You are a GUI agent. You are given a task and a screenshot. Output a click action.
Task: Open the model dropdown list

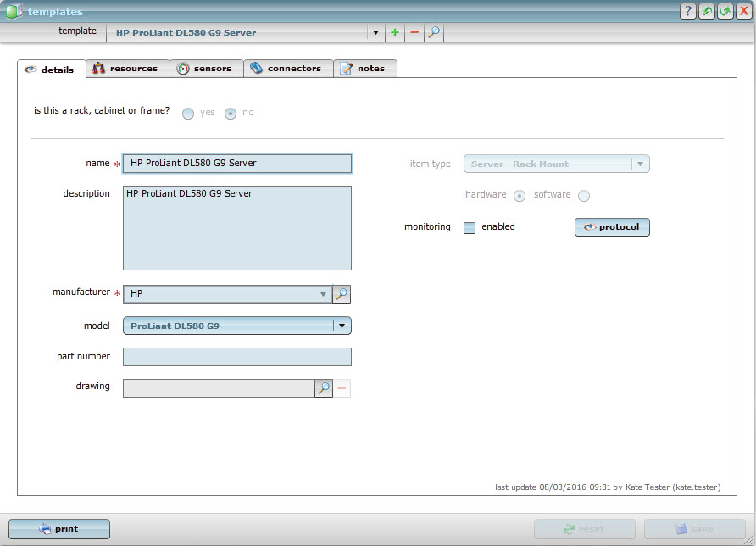pyautogui.click(x=342, y=326)
